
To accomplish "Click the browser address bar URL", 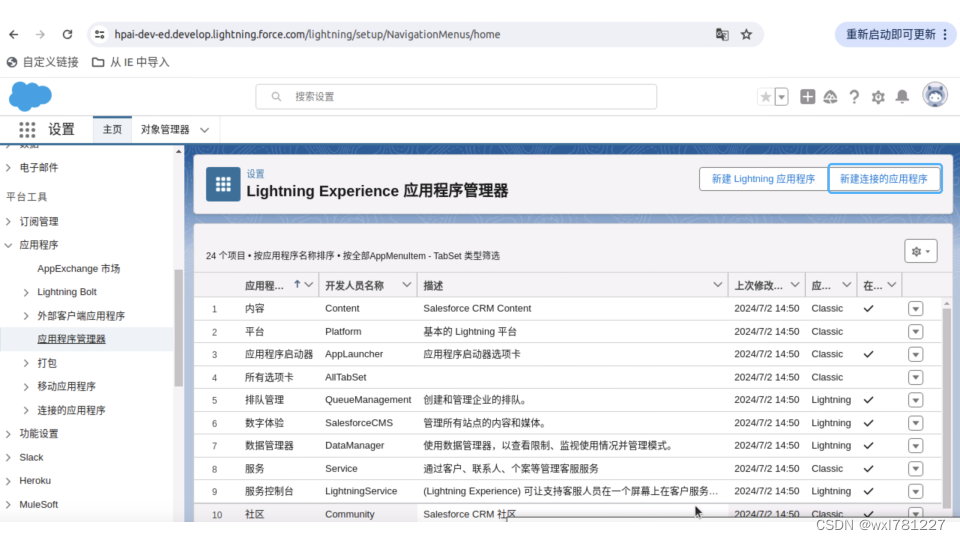I will 307,34.
